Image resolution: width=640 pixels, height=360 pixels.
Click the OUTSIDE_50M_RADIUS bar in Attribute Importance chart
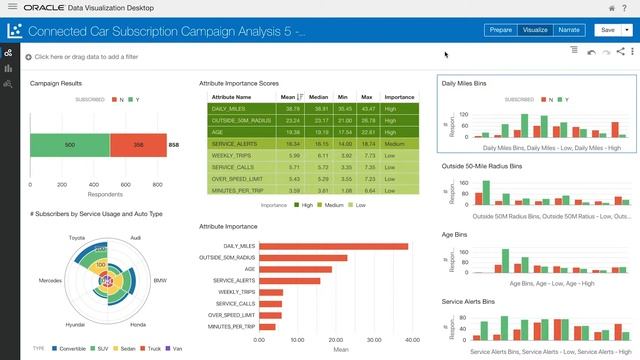click(303, 258)
